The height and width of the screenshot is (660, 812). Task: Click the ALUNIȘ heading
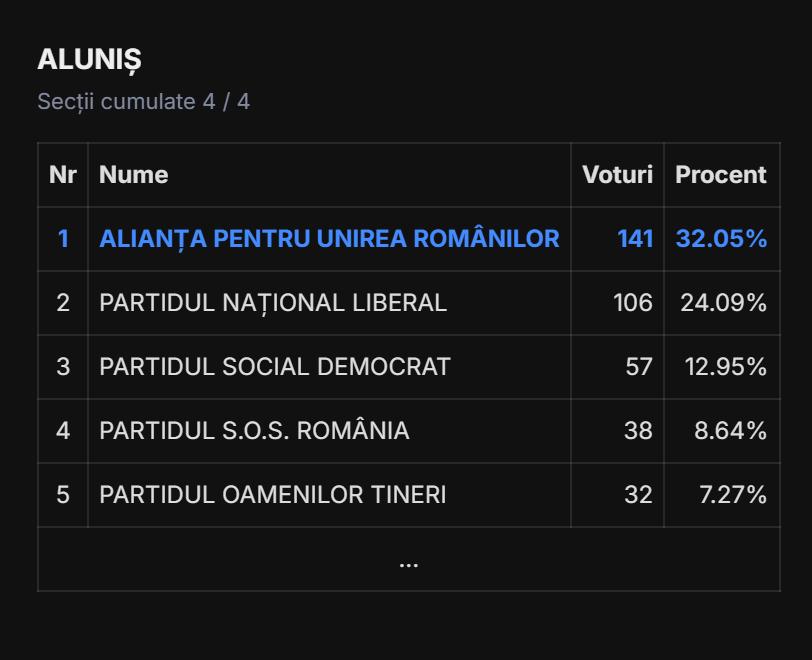coord(89,60)
